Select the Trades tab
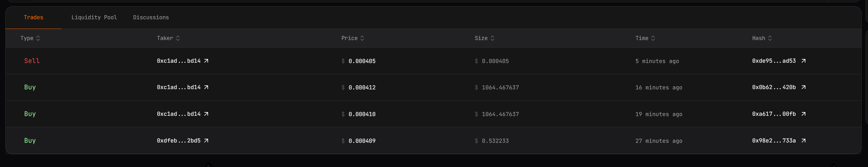 (33, 17)
